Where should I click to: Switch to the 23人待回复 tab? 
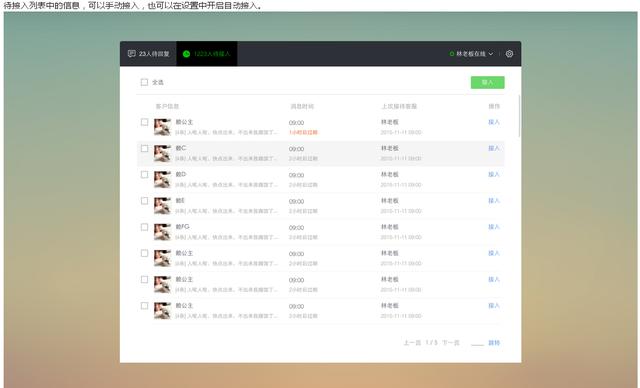click(148, 54)
